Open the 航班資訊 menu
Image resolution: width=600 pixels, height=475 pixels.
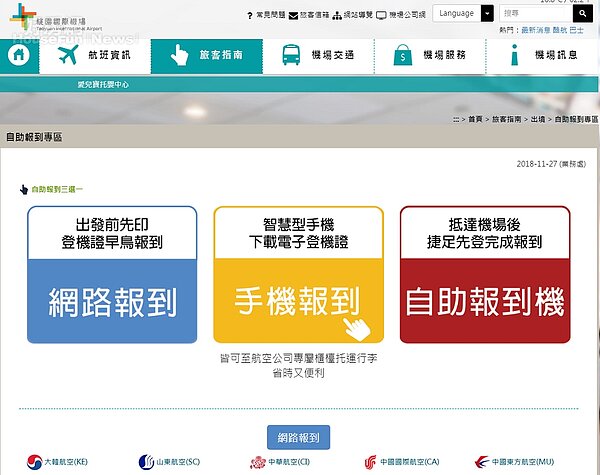pyautogui.click(x=95, y=56)
